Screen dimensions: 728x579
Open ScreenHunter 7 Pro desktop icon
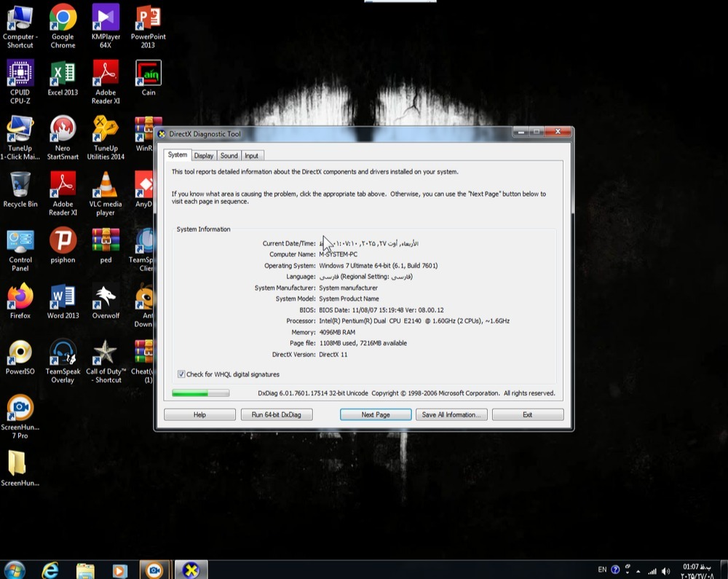pos(20,417)
